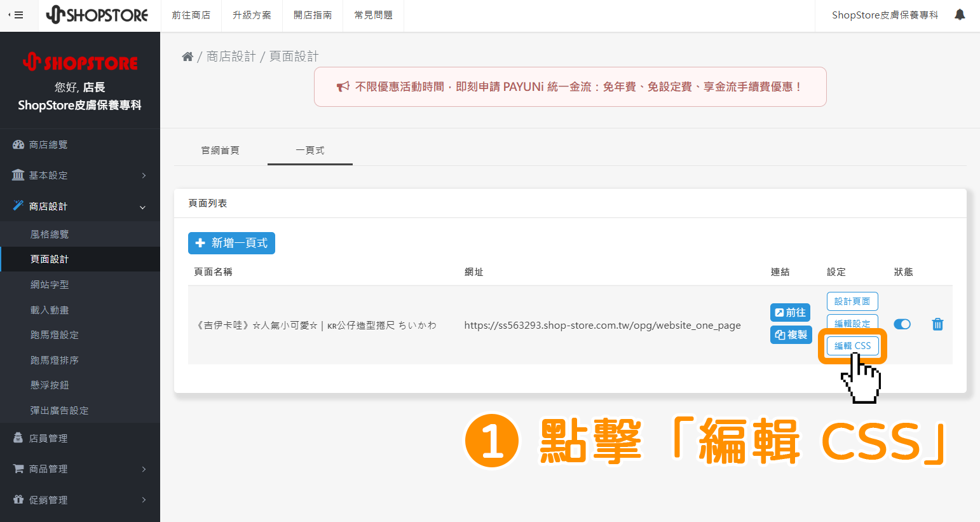
Task: Open 前往商店 in top navigation
Action: point(191,15)
